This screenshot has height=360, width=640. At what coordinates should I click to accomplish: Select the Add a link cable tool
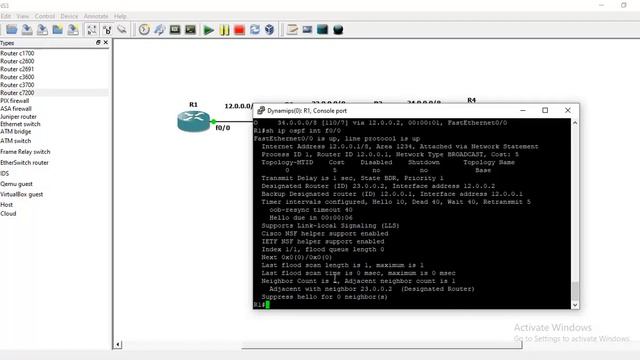tap(122, 29)
